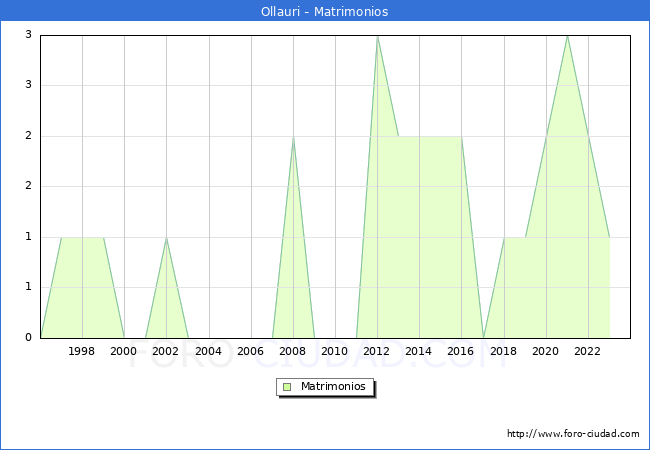The image size is (650, 450).
Task: Click the 2016 x-axis label
Action: coord(461,351)
